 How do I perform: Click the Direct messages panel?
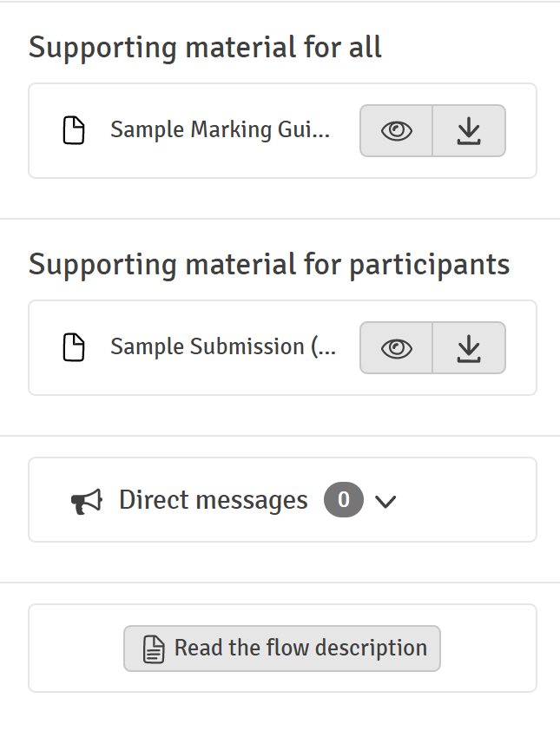pos(282,500)
